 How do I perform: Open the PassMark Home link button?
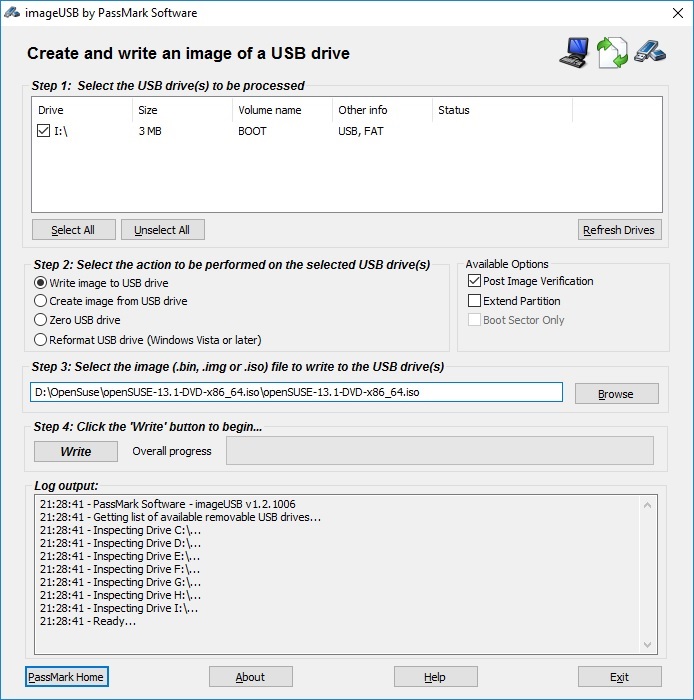[x=66, y=677]
